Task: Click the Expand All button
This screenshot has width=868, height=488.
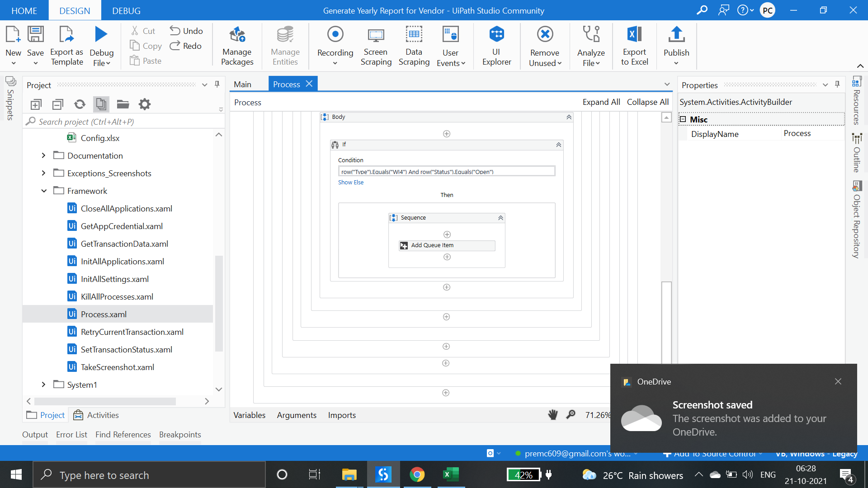Action: coord(601,102)
